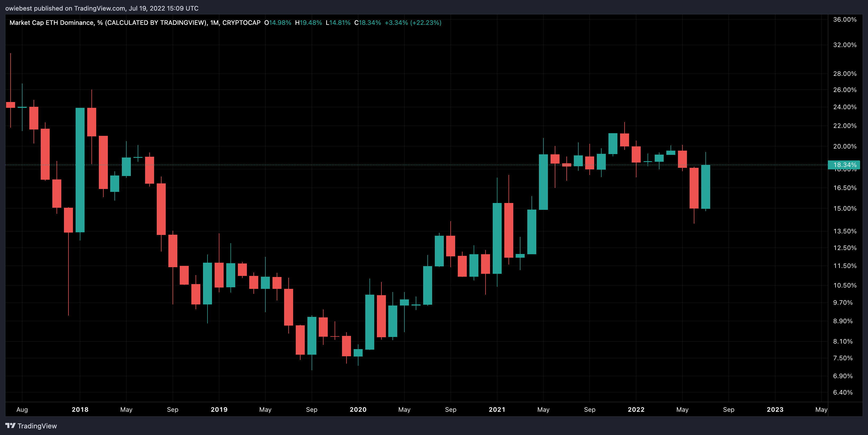This screenshot has height=435, width=868.
Task: Click the owiebest published on TradingView.com header
Action: point(101,8)
